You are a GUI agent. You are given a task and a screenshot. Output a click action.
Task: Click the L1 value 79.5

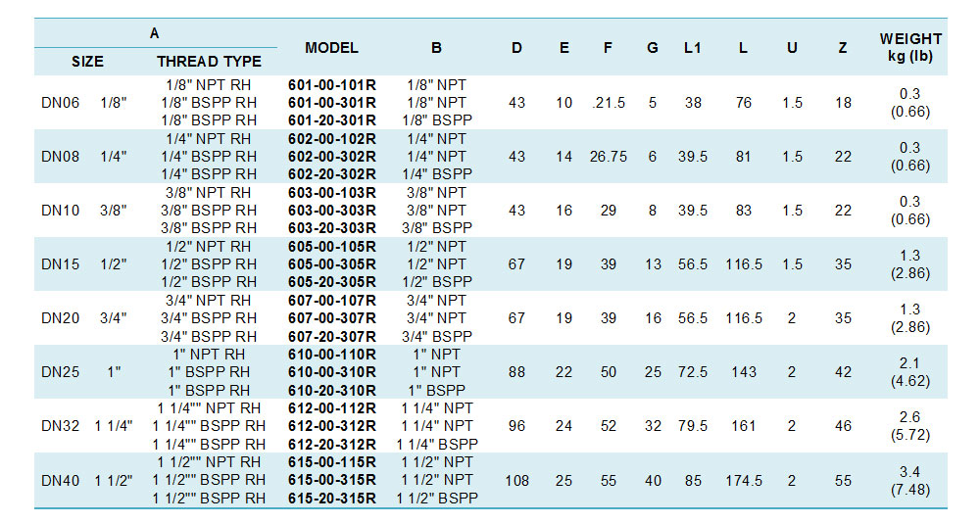(x=693, y=426)
